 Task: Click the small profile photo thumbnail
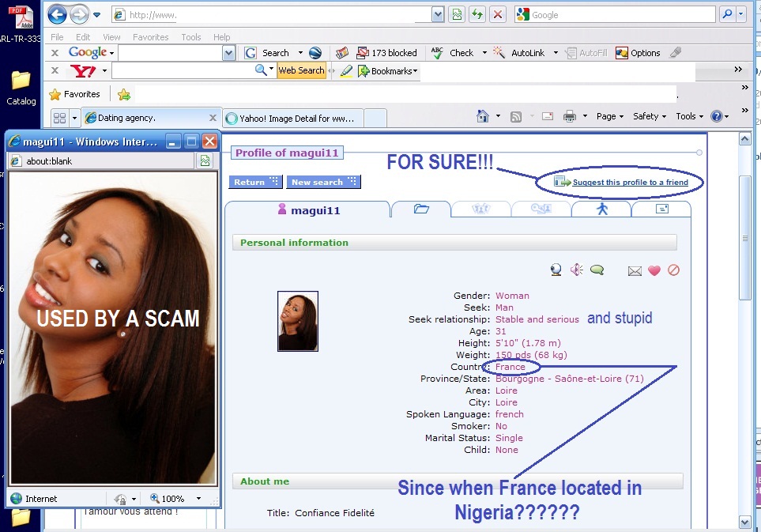pyautogui.click(x=297, y=321)
